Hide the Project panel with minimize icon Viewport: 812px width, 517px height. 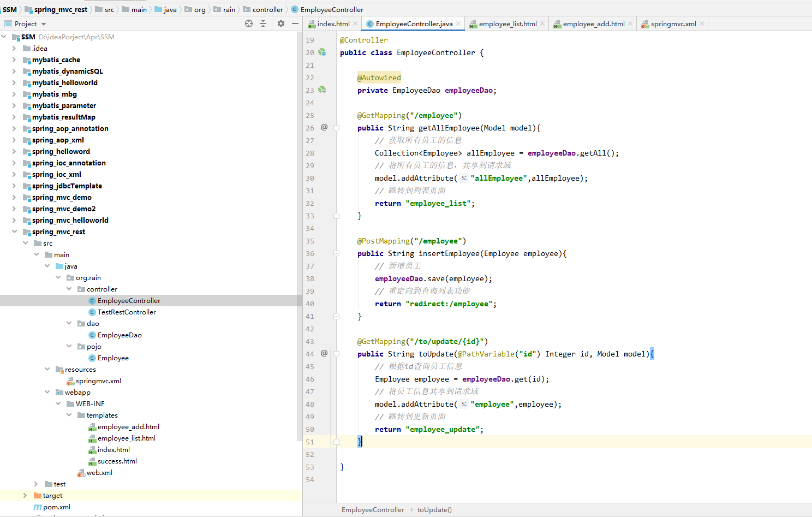(295, 23)
